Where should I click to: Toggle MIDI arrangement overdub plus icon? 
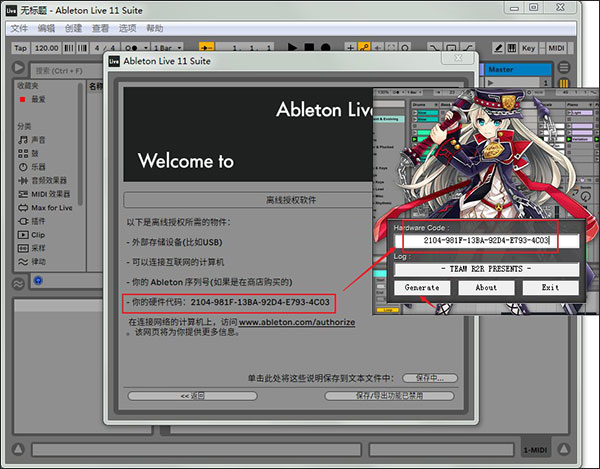tap(351, 48)
